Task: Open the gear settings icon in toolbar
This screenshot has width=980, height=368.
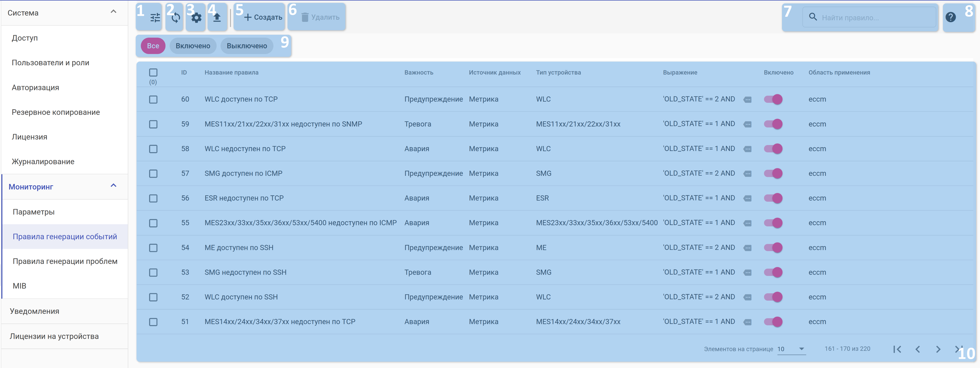Action: [196, 18]
